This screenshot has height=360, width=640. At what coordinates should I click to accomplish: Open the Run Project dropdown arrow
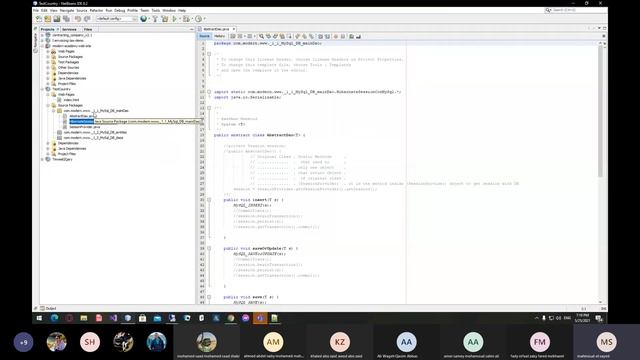pos(180,19)
